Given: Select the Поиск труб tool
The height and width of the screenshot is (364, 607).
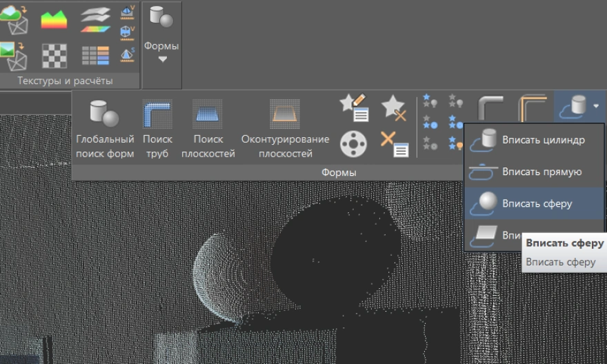Looking at the screenshot, I should [x=158, y=130].
